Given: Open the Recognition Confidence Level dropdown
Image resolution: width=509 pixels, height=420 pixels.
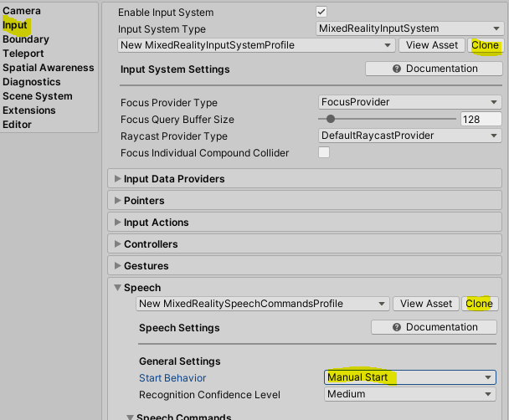Looking at the screenshot, I should tap(409, 394).
